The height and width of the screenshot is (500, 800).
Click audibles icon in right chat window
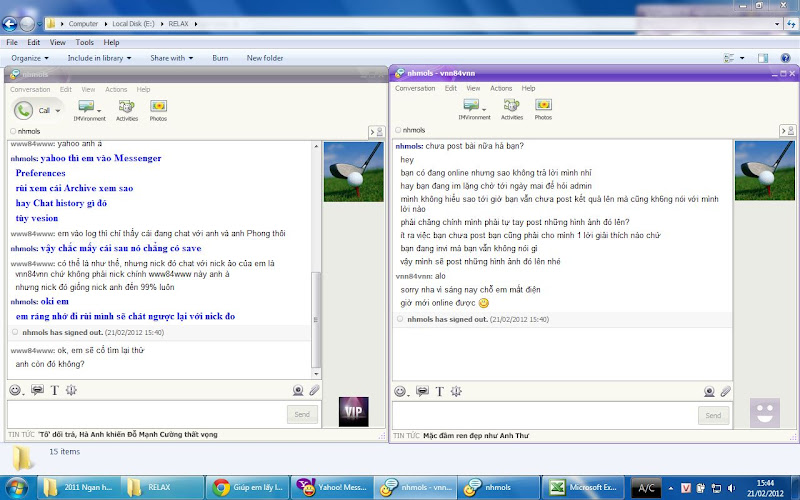coord(422,391)
